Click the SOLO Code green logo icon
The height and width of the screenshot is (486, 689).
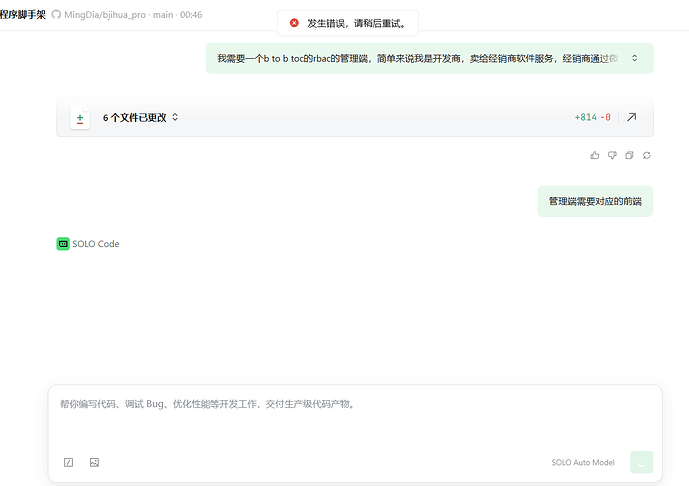point(63,244)
